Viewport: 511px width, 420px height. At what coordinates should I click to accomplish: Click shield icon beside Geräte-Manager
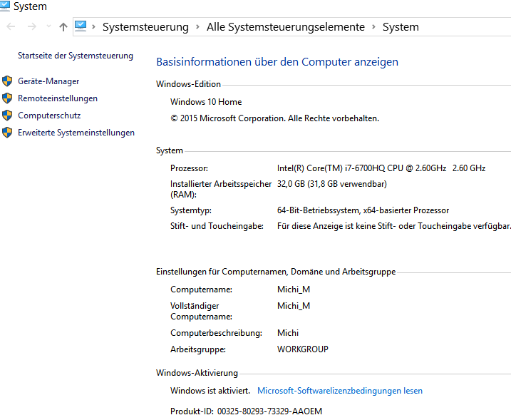(x=7, y=81)
